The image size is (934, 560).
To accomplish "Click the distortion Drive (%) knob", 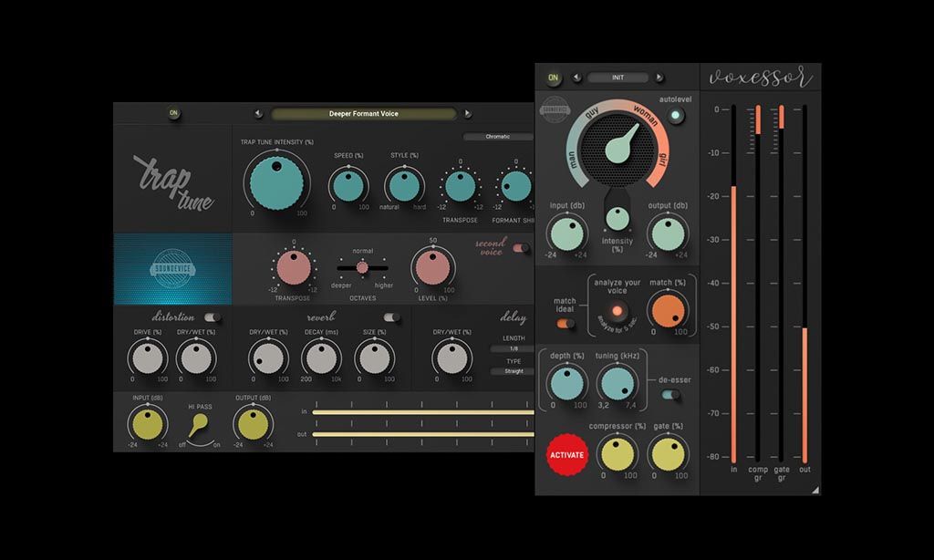I will (x=147, y=358).
